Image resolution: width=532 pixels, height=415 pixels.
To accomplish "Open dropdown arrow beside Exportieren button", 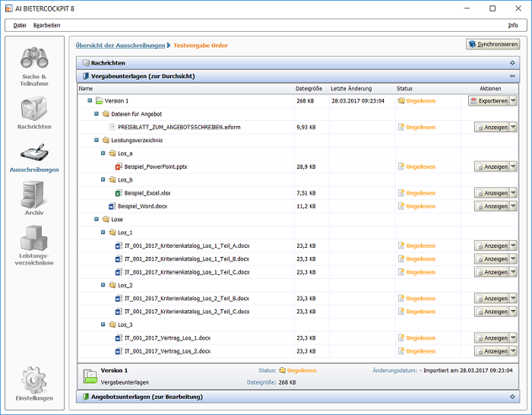I will tap(513, 100).
